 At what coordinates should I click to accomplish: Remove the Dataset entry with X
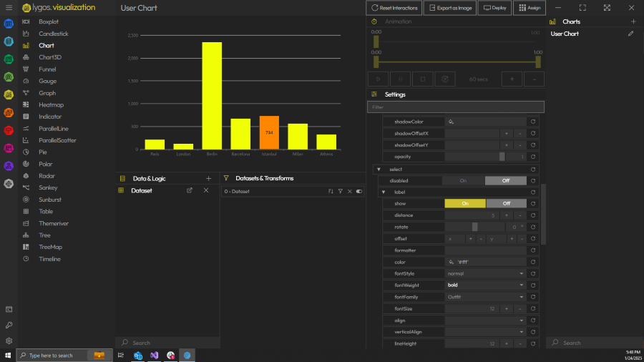coord(206,190)
